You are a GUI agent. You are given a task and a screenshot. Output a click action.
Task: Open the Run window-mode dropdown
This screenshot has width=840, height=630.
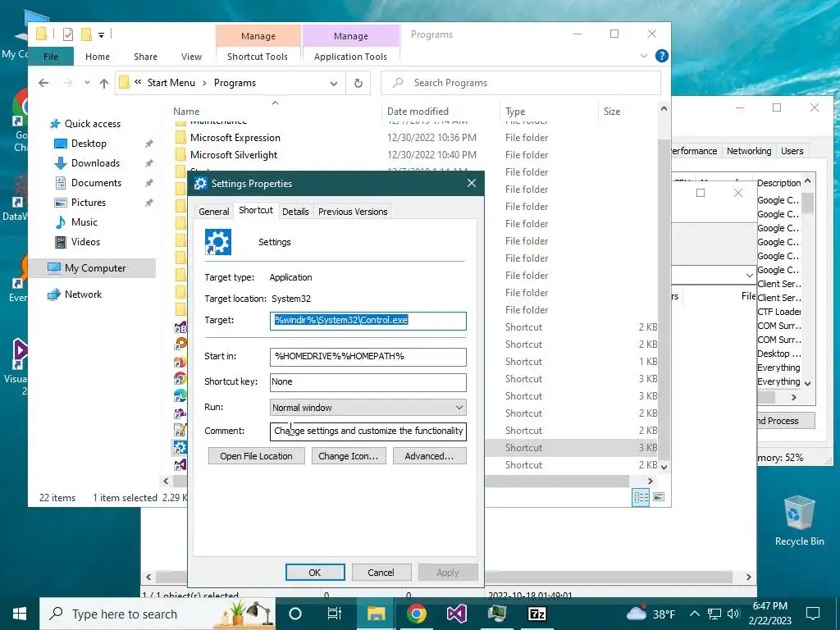click(459, 408)
